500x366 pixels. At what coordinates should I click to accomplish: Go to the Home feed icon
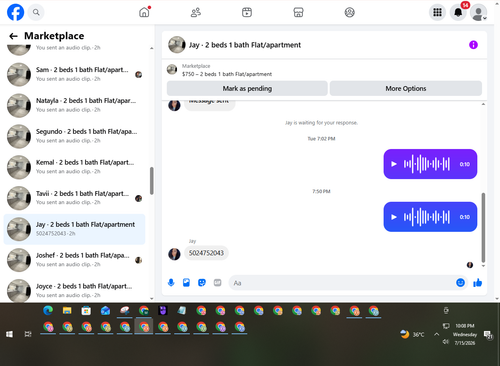[x=144, y=12]
